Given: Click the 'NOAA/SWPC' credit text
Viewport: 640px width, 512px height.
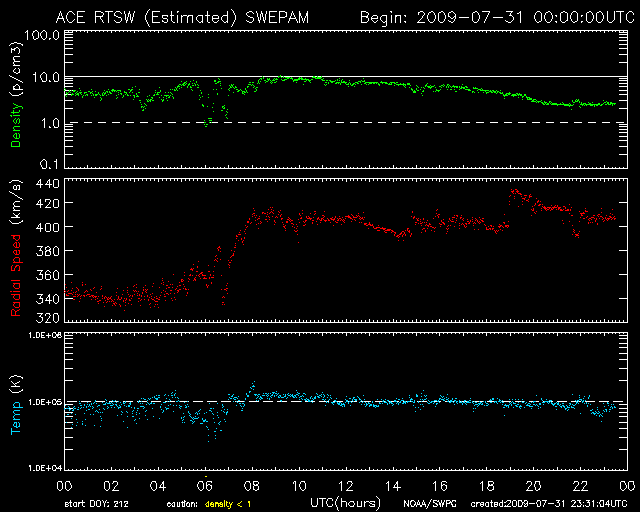Looking at the screenshot, I should 430,504.
